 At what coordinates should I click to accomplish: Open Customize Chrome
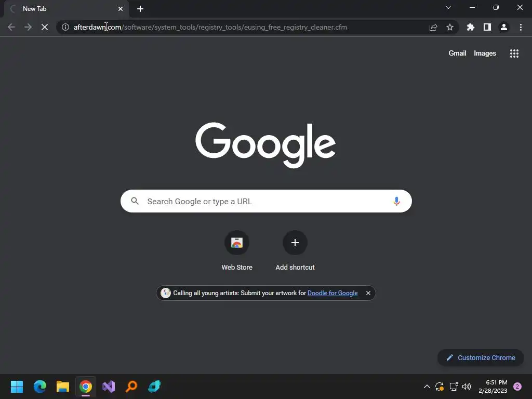coord(481,357)
